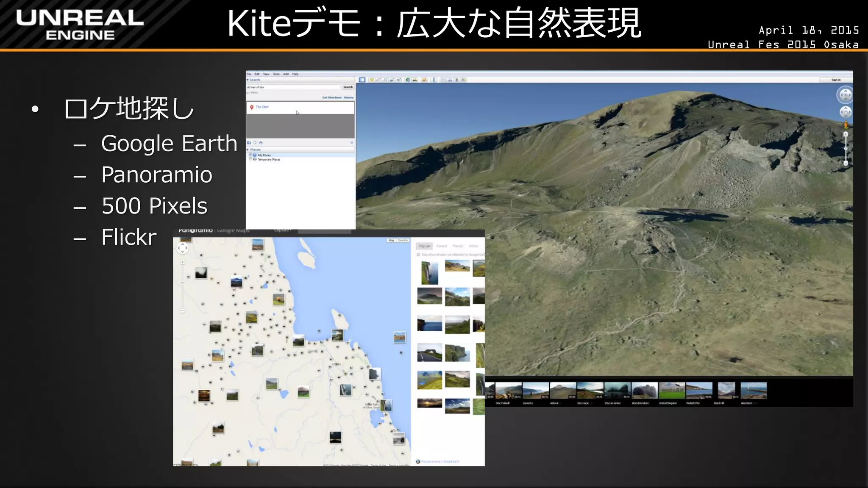868x488 pixels.
Task: Click the View in Google Maps toolbar icon
Action: (x=464, y=80)
